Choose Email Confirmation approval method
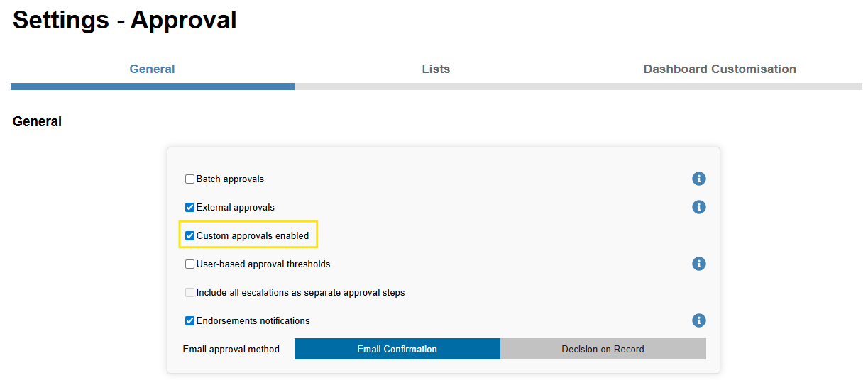 coord(397,349)
